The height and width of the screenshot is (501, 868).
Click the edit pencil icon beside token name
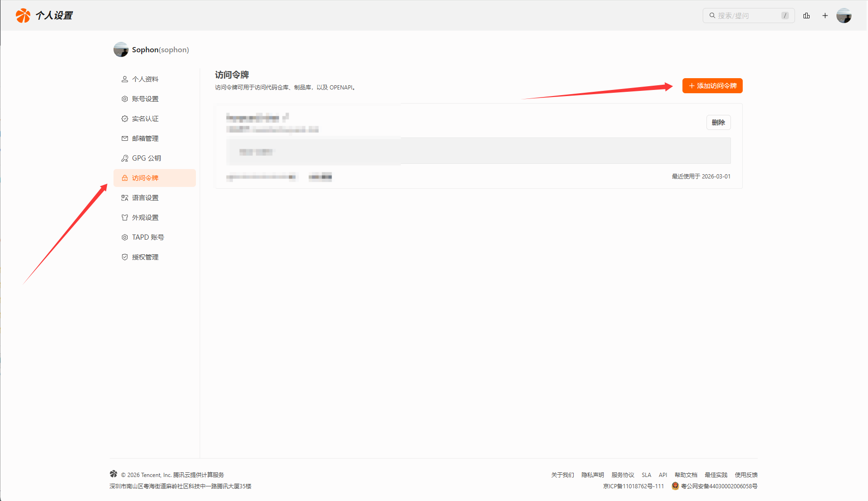click(x=286, y=116)
